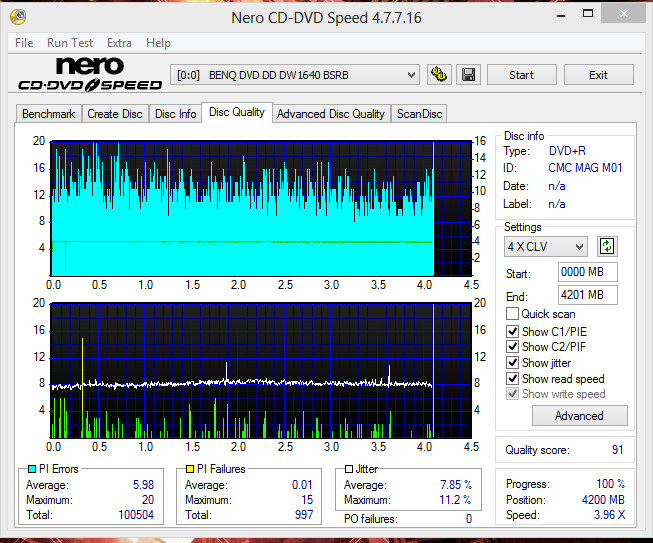Select the Disc Quality tab
The width and height of the screenshot is (653, 543).
click(x=237, y=112)
